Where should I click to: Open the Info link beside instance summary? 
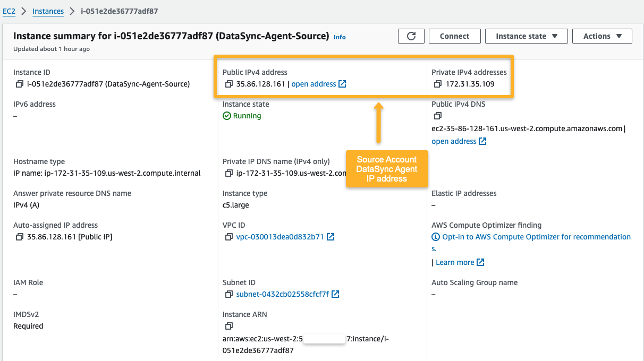340,37
